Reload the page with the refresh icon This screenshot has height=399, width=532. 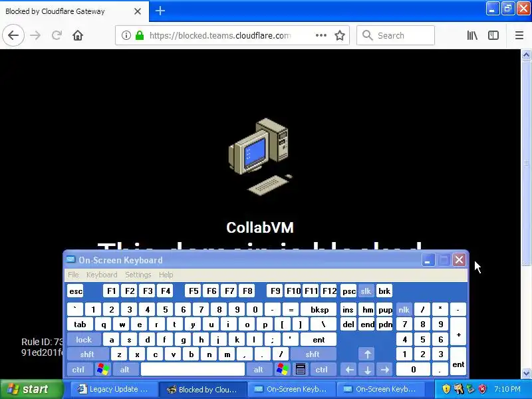(x=57, y=35)
